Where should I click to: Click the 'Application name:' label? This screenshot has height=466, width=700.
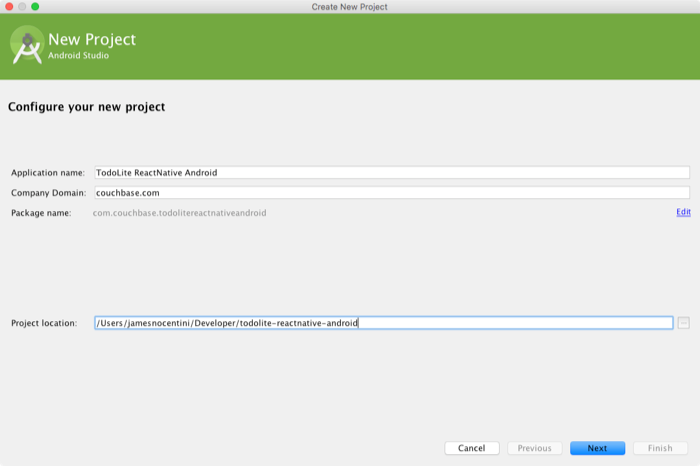pyautogui.click(x=48, y=173)
